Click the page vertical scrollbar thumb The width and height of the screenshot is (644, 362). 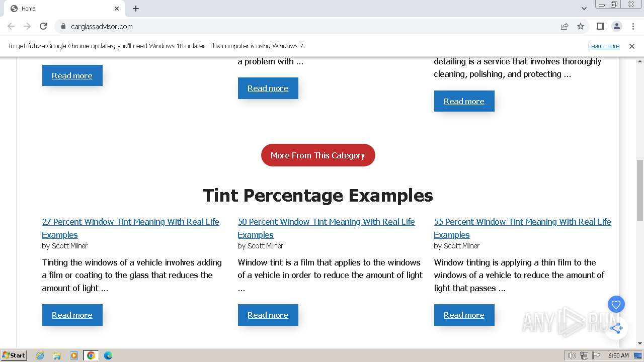[x=640, y=190]
